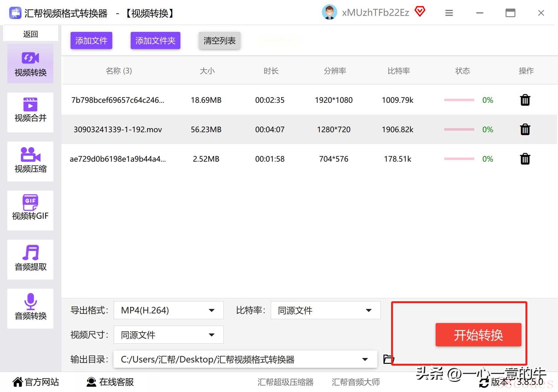Delete the 7b798bcef69657c64c246 file with trash icon
Image resolution: width=558 pixels, height=392 pixels.
click(x=525, y=100)
